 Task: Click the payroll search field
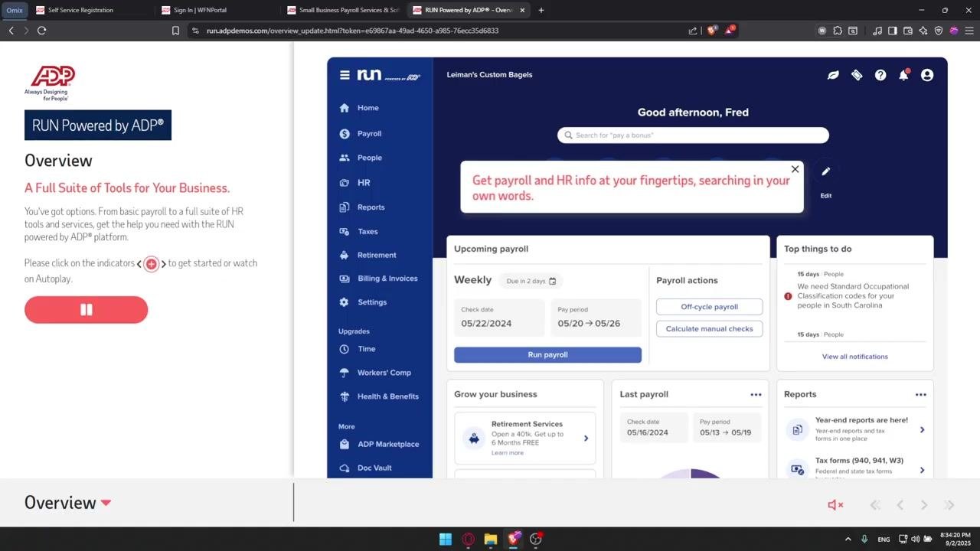pos(693,135)
